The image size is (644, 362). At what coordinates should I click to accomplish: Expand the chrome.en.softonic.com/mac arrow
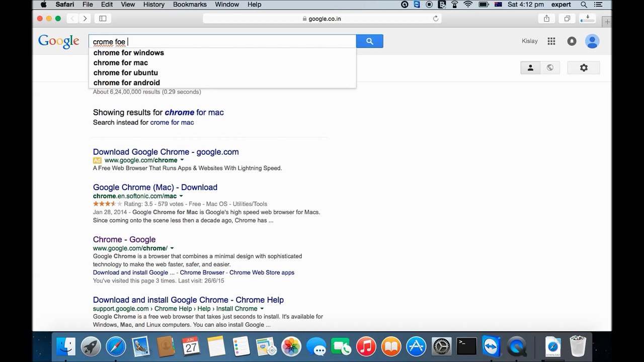click(x=181, y=196)
